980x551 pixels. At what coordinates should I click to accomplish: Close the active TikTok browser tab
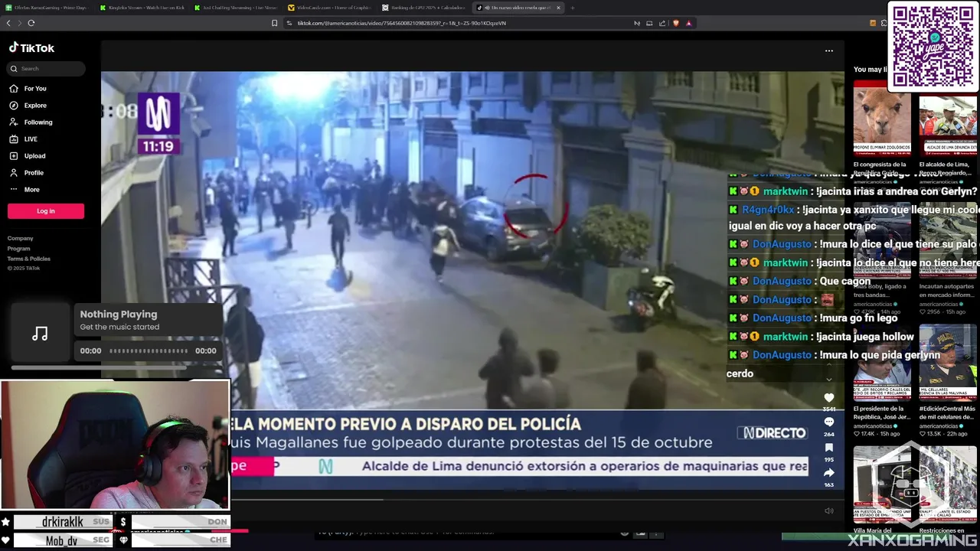tap(558, 8)
